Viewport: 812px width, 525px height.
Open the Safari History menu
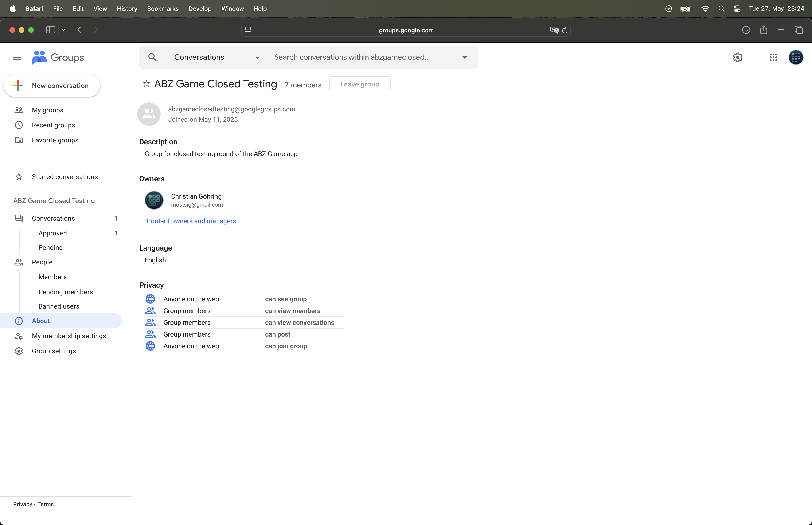click(127, 8)
